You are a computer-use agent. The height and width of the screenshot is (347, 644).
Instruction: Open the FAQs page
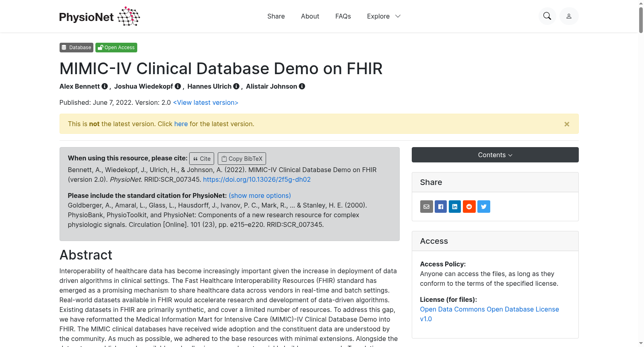point(343,16)
